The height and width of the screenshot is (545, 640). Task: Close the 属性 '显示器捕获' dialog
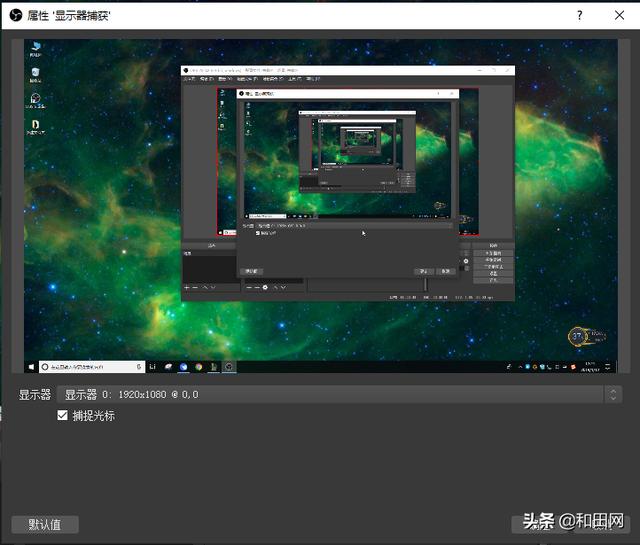tap(619, 16)
